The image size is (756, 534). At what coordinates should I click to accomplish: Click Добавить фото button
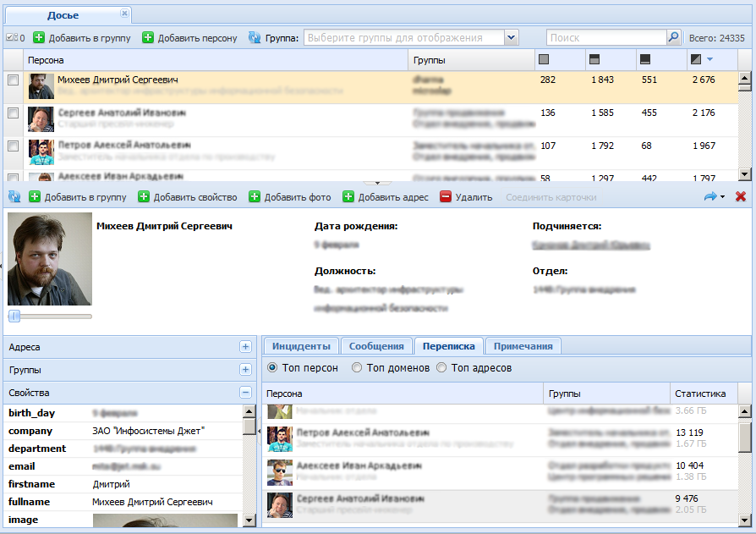point(290,197)
